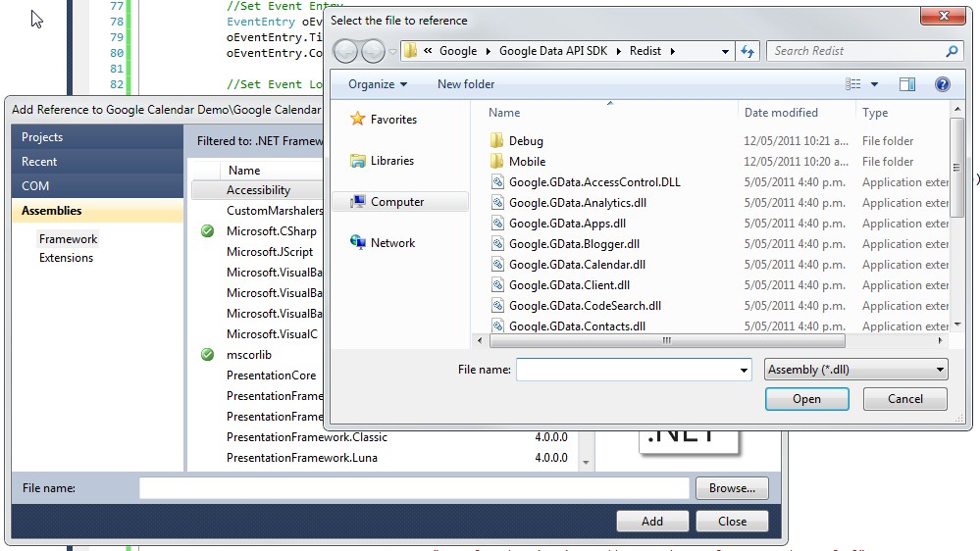Switch to the Projects tab

pyautogui.click(x=97, y=137)
